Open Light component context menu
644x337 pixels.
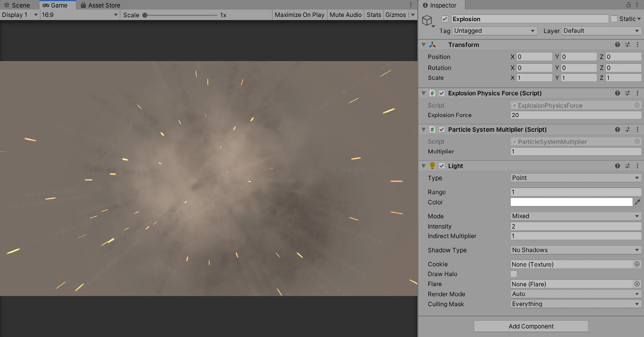click(x=637, y=166)
